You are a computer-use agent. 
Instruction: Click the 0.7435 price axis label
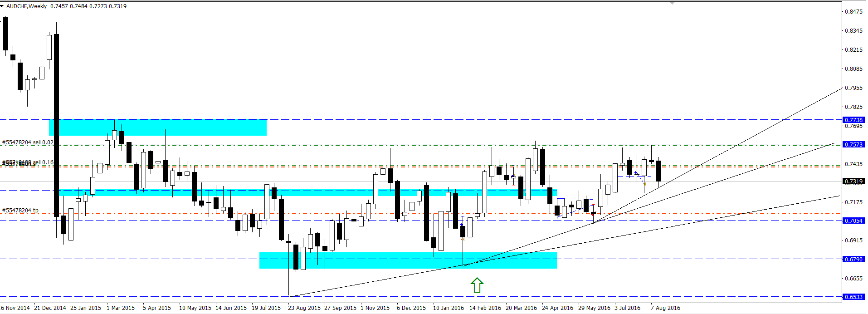click(x=853, y=164)
